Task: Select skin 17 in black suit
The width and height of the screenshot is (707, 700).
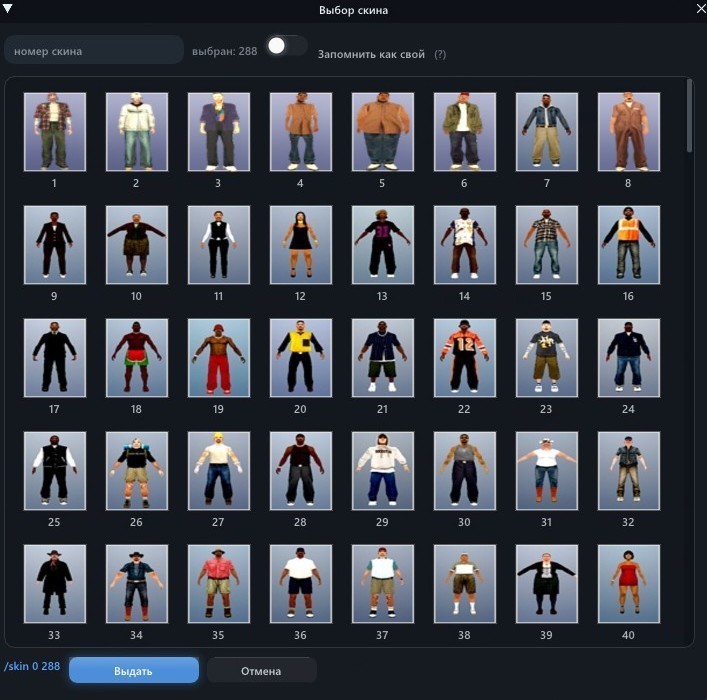Action: (55, 358)
